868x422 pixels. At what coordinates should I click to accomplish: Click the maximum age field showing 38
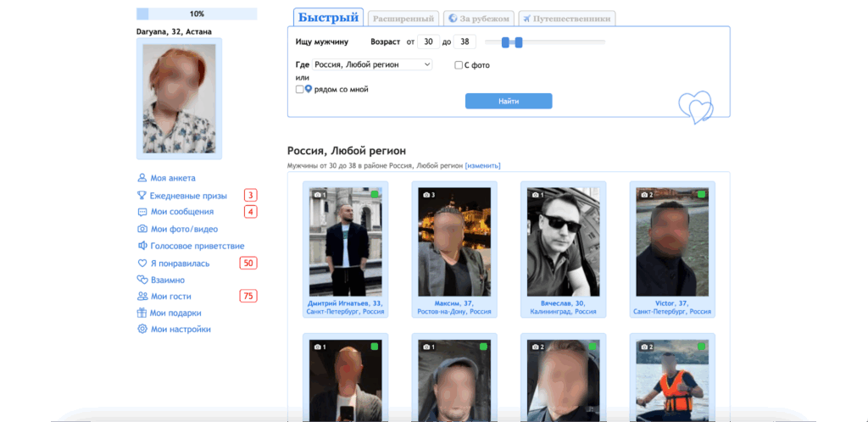[x=465, y=42]
